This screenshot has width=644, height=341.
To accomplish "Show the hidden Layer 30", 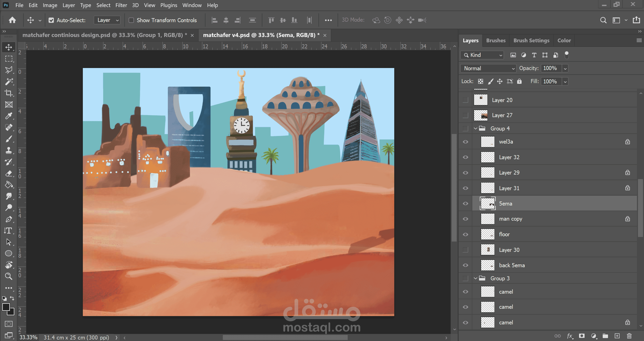I will [466, 250].
